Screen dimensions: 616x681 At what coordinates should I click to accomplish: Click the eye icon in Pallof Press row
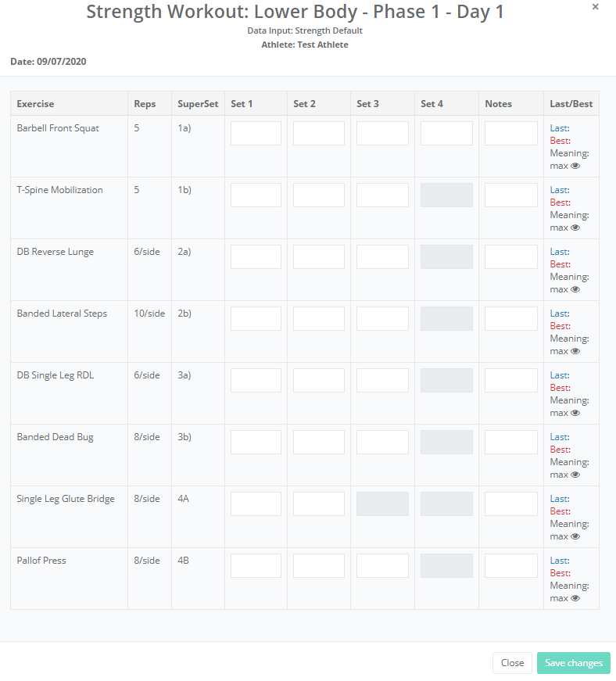click(x=575, y=598)
